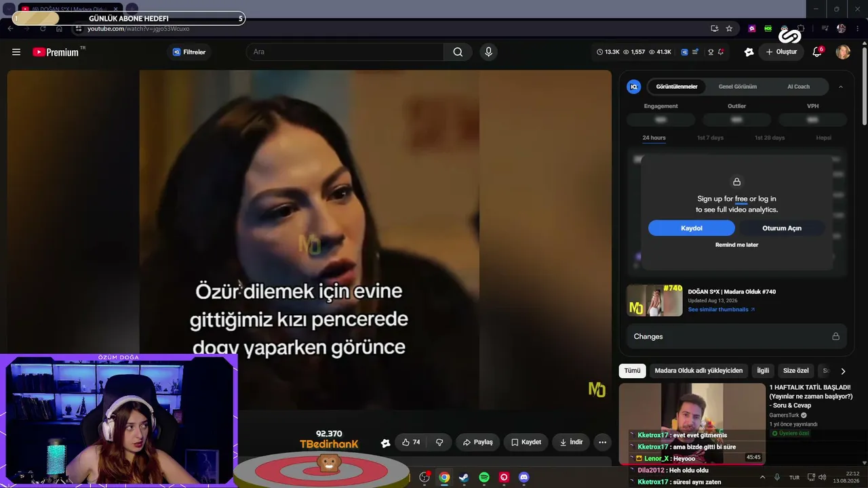
Task: Select the Size özel filter chip
Action: pyautogui.click(x=796, y=371)
